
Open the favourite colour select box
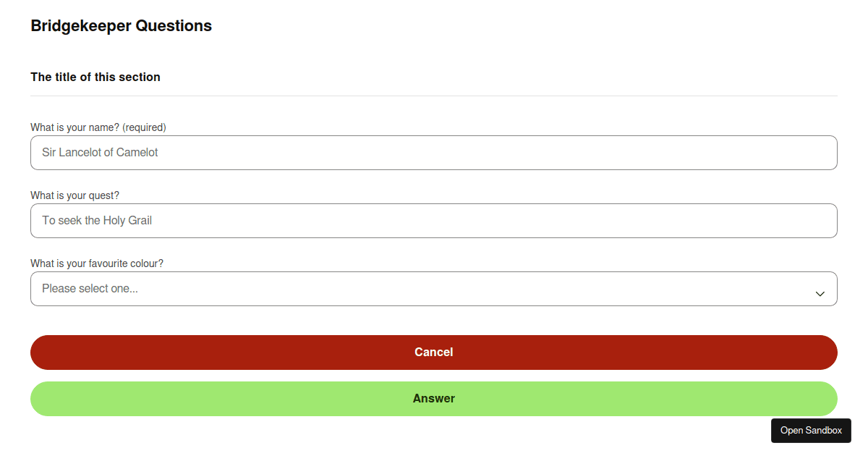coord(434,289)
